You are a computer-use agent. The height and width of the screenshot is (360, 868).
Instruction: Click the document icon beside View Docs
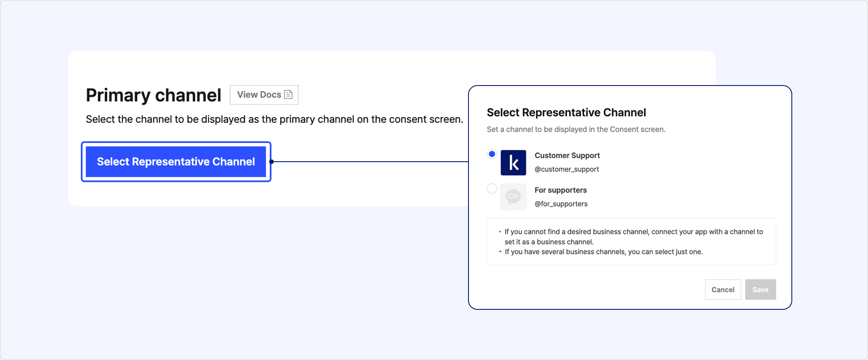pyautogui.click(x=288, y=94)
